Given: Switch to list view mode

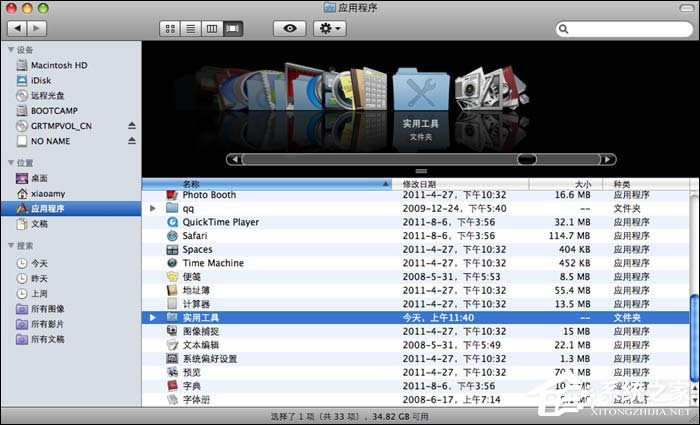Looking at the screenshot, I should (x=190, y=29).
